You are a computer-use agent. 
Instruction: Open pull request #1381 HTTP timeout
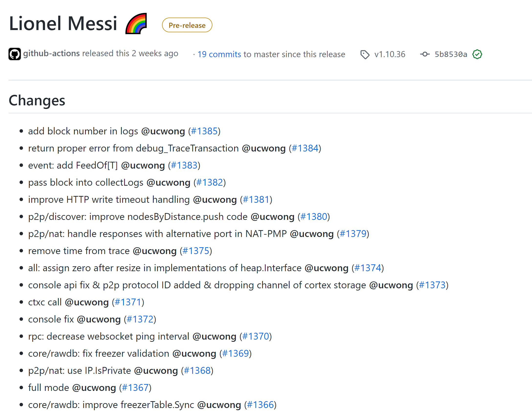pyautogui.click(x=256, y=200)
